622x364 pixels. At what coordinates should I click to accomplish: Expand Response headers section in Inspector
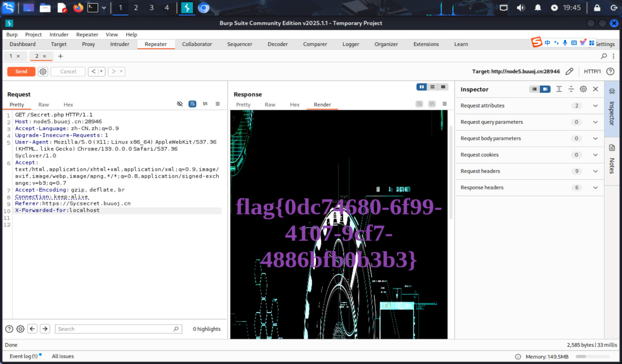(x=595, y=188)
